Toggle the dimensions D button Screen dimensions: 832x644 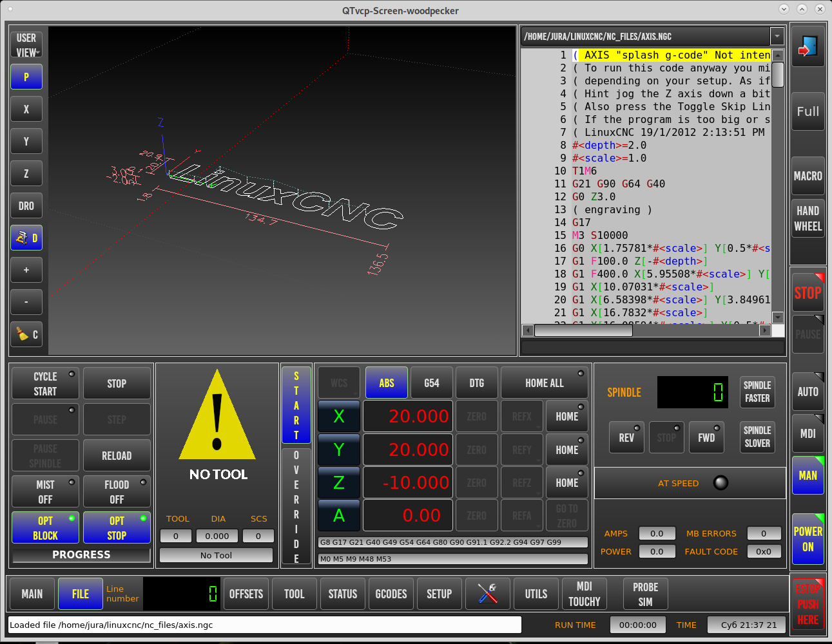26,238
